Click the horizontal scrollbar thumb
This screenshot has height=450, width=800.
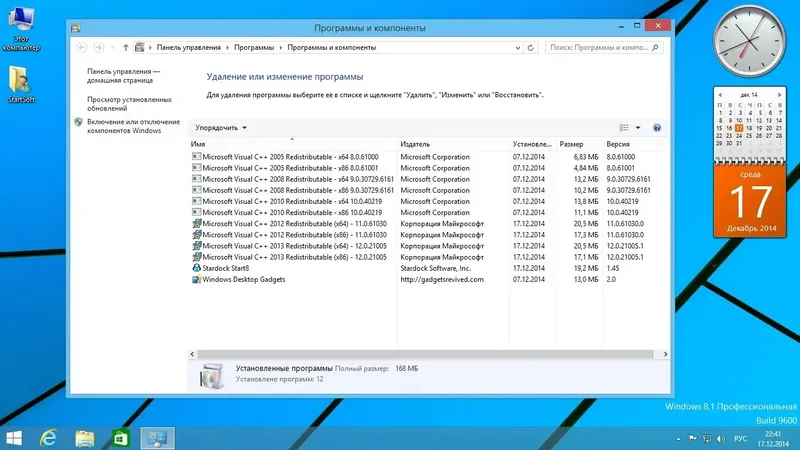click(x=425, y=354)
